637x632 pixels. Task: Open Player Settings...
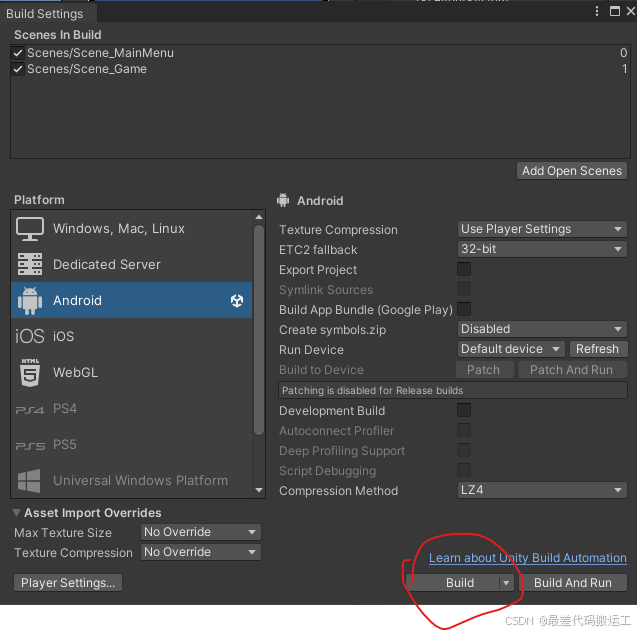tap(68, 583)
